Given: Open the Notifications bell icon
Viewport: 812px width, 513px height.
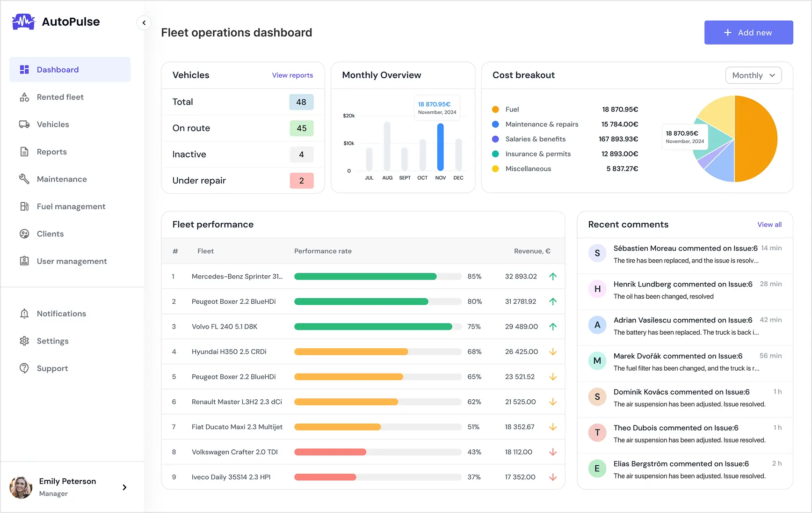Looking at the screenshot, I should (x=24, y=314).
